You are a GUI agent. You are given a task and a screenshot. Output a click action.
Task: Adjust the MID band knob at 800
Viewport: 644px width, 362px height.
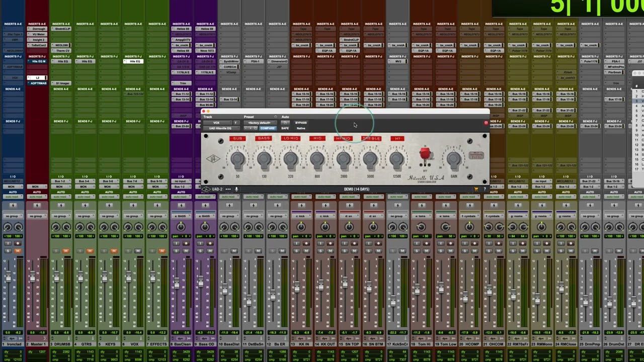click(317, 159)
